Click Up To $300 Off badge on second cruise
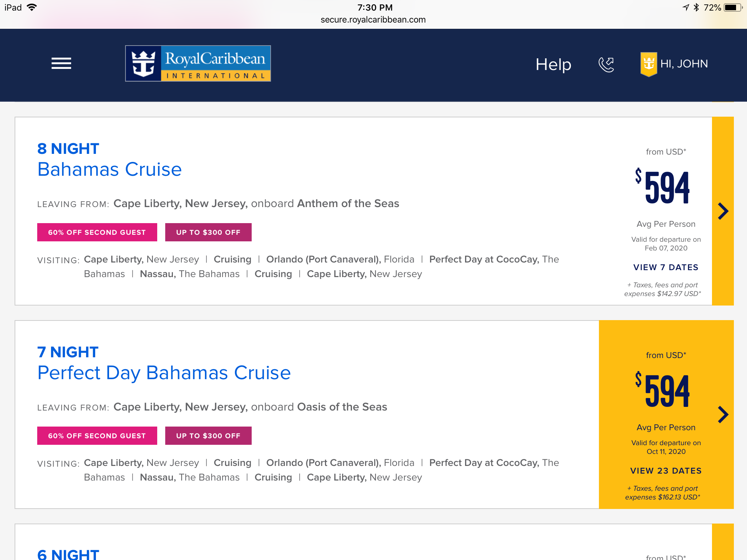This screenshot has width=747, height=560. [208, 436]
